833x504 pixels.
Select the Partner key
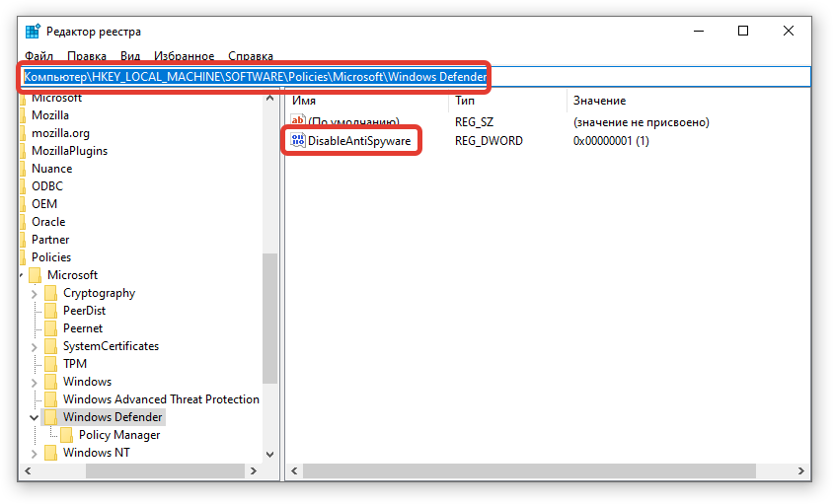50,240
